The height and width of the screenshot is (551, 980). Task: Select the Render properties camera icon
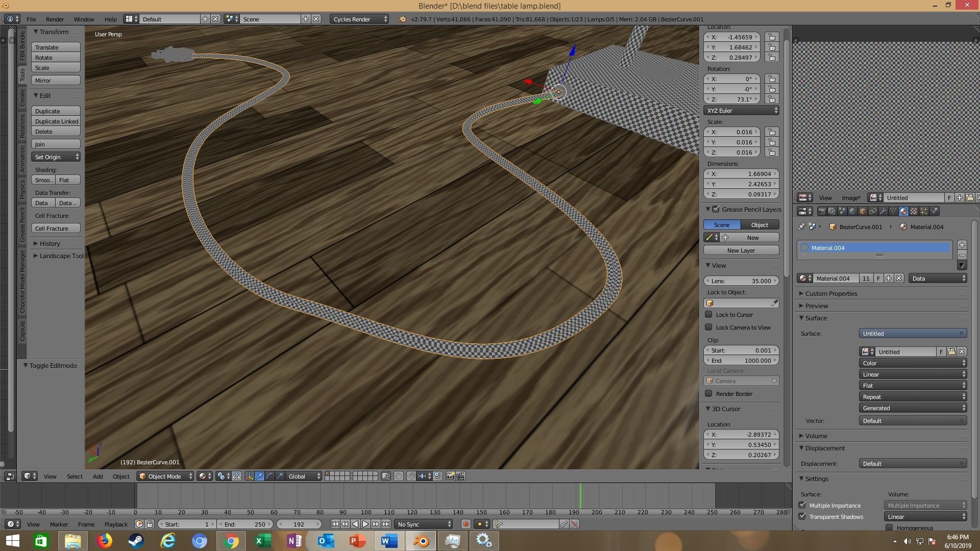click(x=822, y=211)
